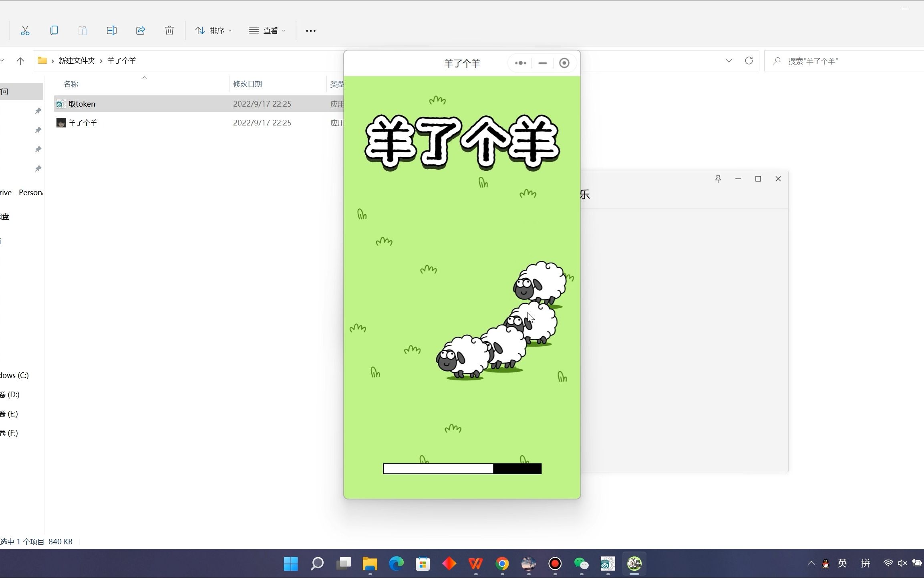Click the Rename icon in Explorer toolbar

(x=112, y=30)
